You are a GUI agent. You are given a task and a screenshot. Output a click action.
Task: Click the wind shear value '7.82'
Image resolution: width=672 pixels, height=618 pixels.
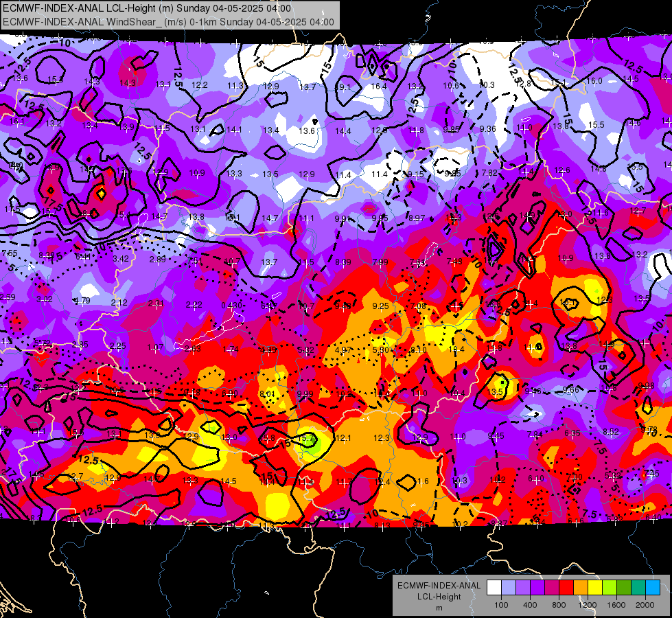tap(489, 173)
